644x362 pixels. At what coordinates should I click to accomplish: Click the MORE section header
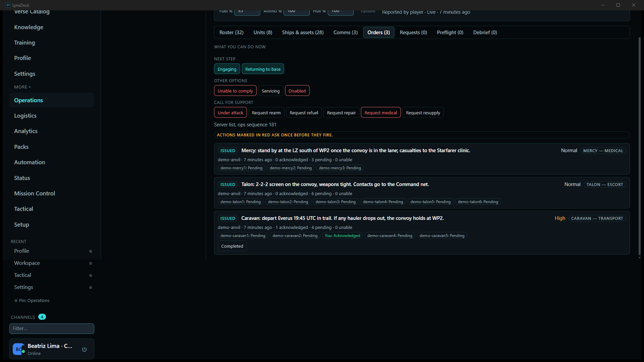[x=22, y=87]
